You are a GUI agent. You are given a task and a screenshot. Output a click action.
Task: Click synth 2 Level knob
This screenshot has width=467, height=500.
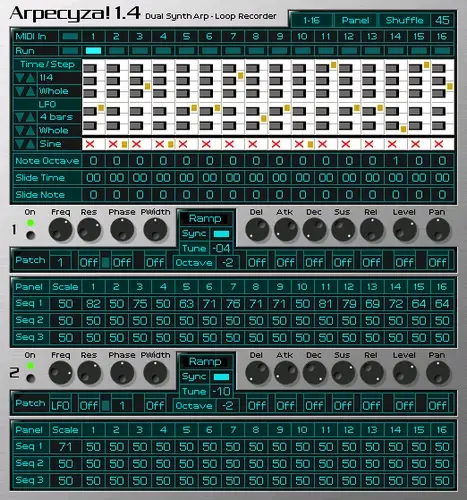click(405, 373)
